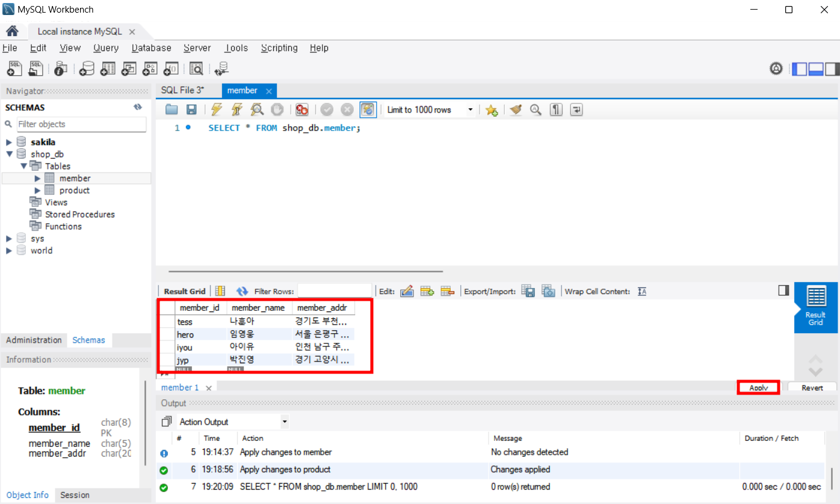This screenshot has width=840, height=504.
Task: Toggle continue on error icon
Action: click(302, 109)
